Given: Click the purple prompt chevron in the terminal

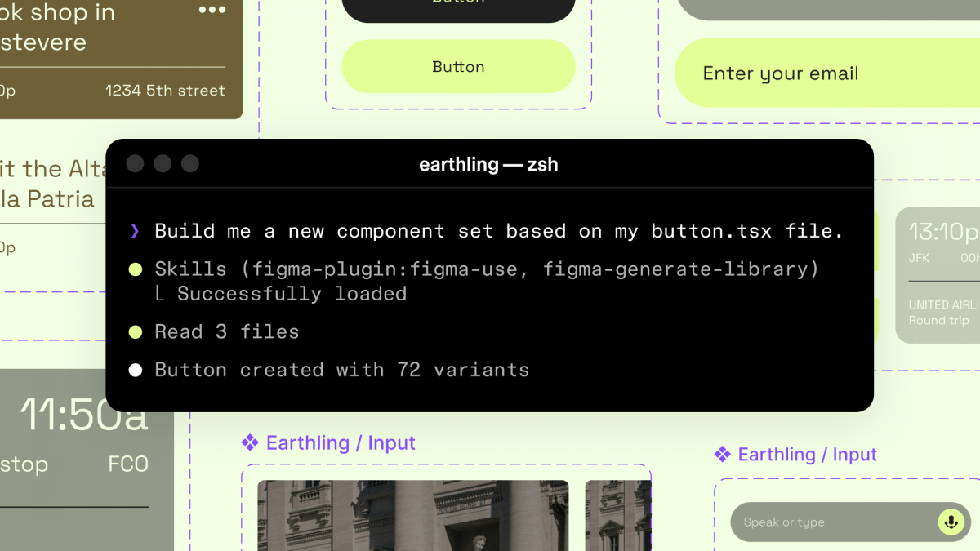Looking at the screenshot, I should pos(135,232).
